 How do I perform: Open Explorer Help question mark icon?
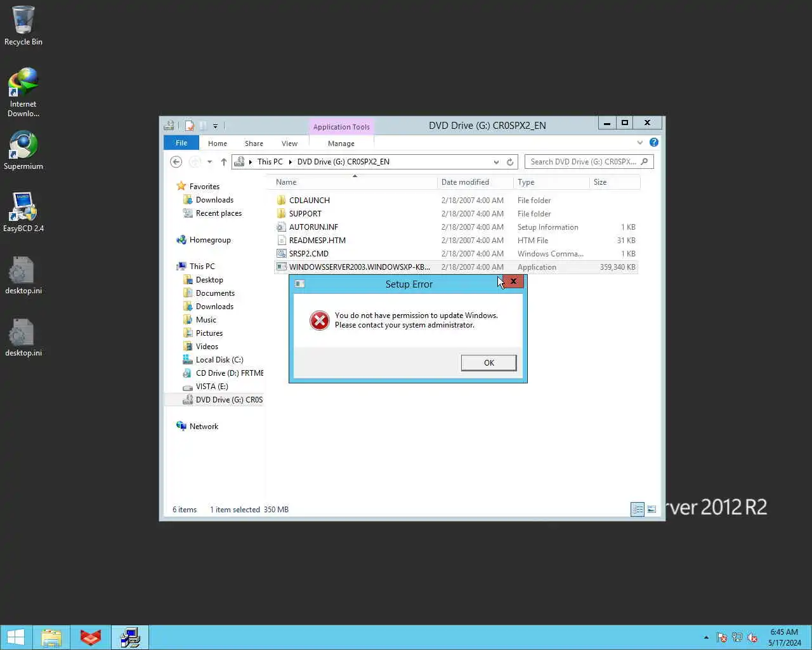pos(654,142)
